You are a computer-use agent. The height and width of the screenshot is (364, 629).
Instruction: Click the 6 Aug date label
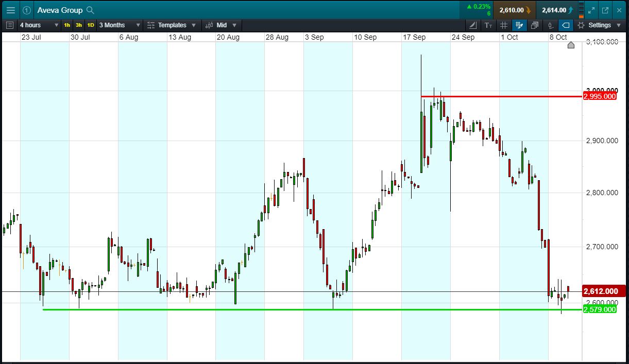point(129,37)
